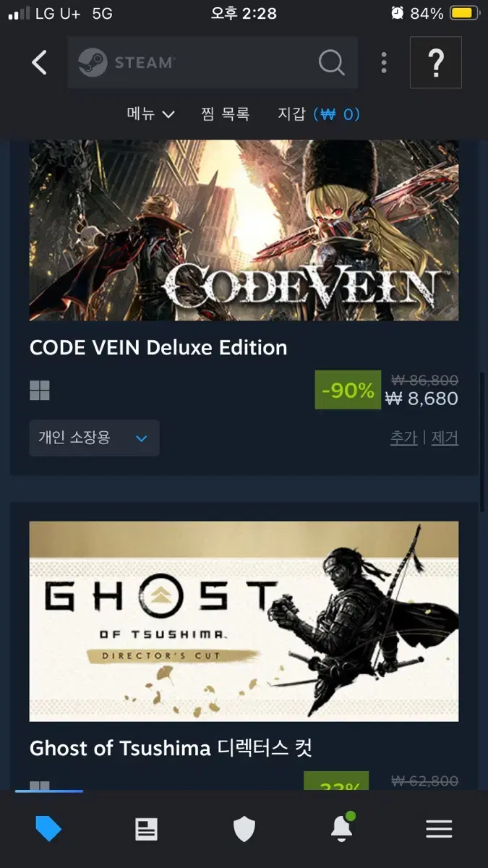The image size is (488, 868).
Task: Tap the -90% discount price block
Action: click(x=387, y=390)
